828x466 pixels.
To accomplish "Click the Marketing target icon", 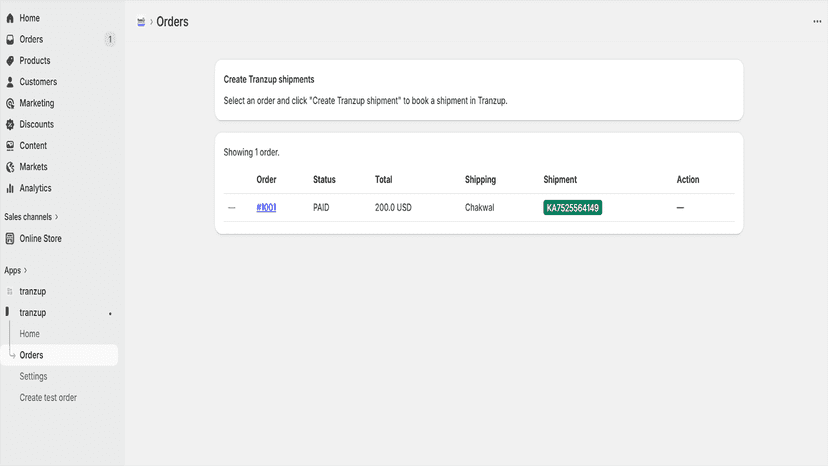I will click(10, 103).
